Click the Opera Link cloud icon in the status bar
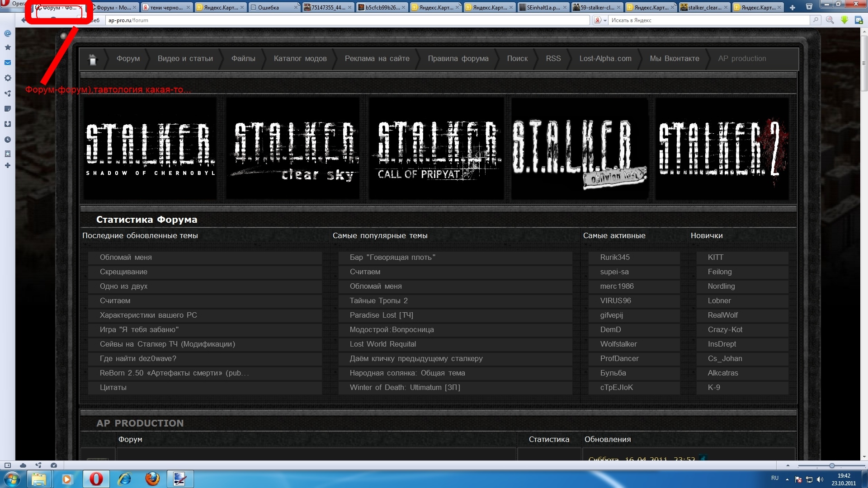 pos(23,465)
